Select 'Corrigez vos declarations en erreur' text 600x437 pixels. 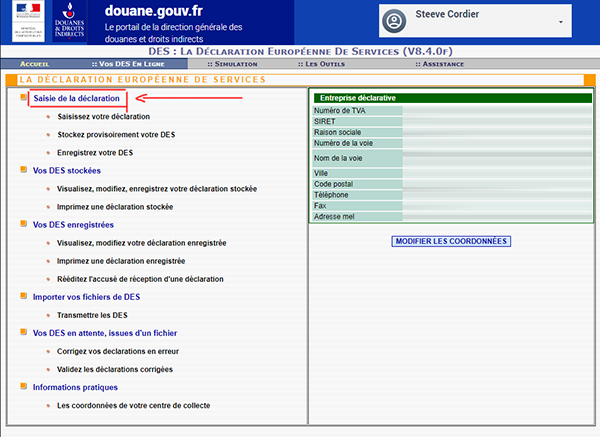[x=118, y=351]
